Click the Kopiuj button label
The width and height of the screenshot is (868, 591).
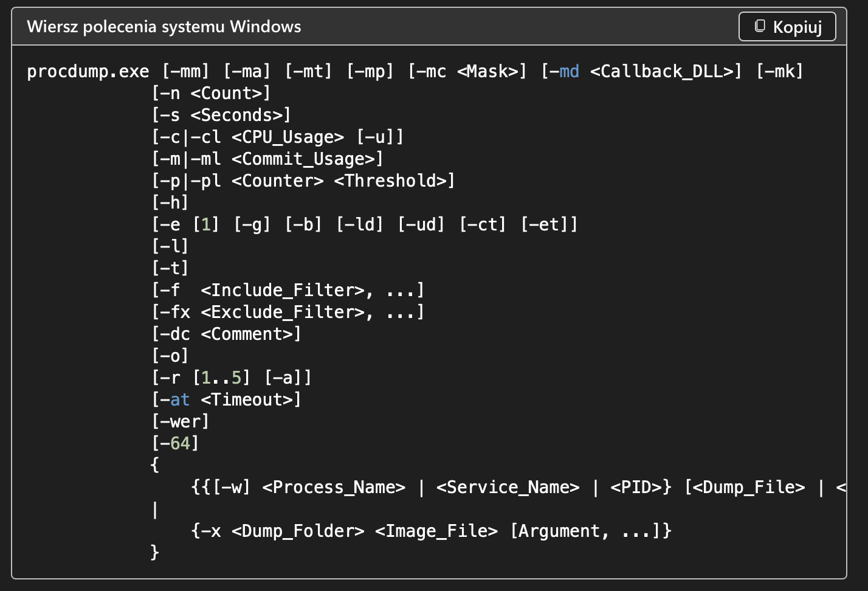(797, 27)
